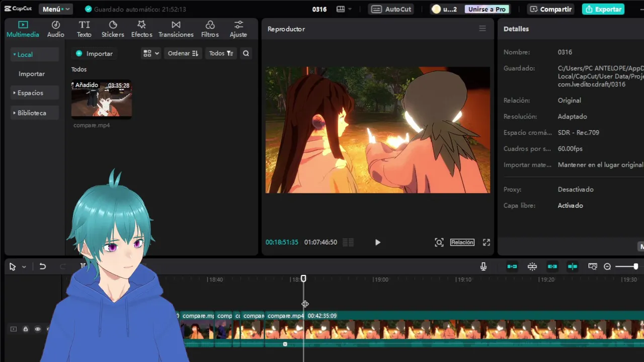This screenshot has height=362, width=644.
Task: Click the Relación aspect ratio button
Action: [462, 242]
